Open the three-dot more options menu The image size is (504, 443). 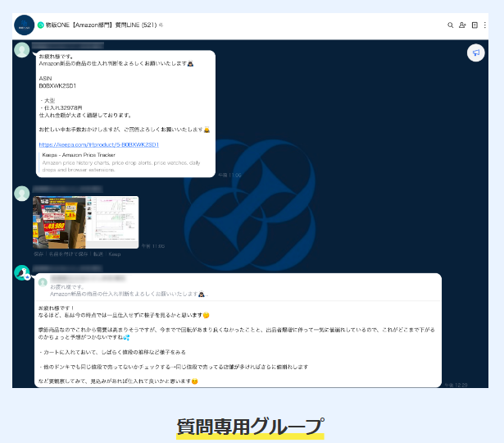pos(485,25)
